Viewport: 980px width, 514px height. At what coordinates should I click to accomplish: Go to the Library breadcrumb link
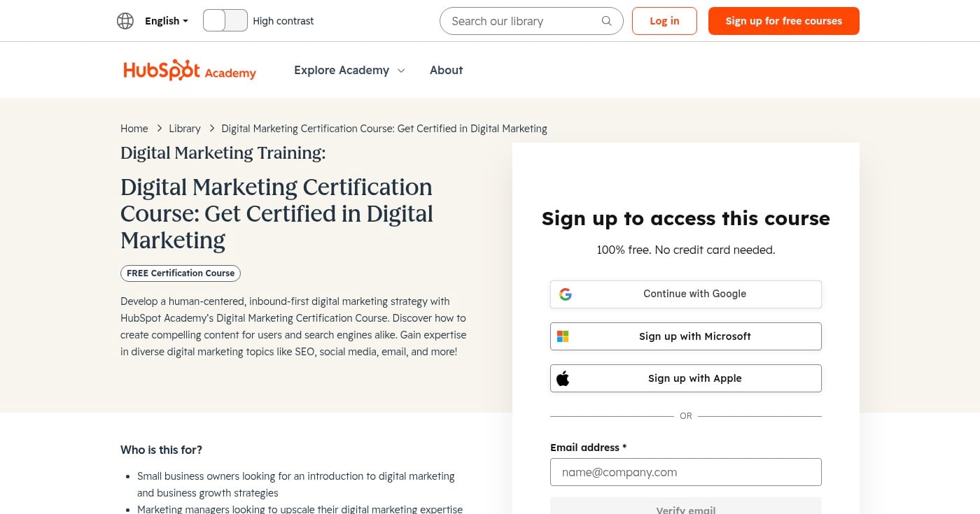(185, 129)
